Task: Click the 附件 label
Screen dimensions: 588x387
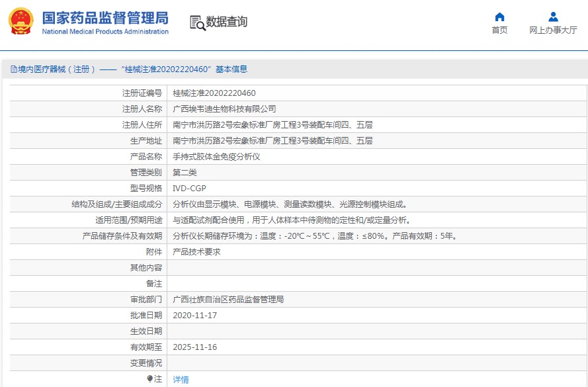Action: [x=154, y=252]
